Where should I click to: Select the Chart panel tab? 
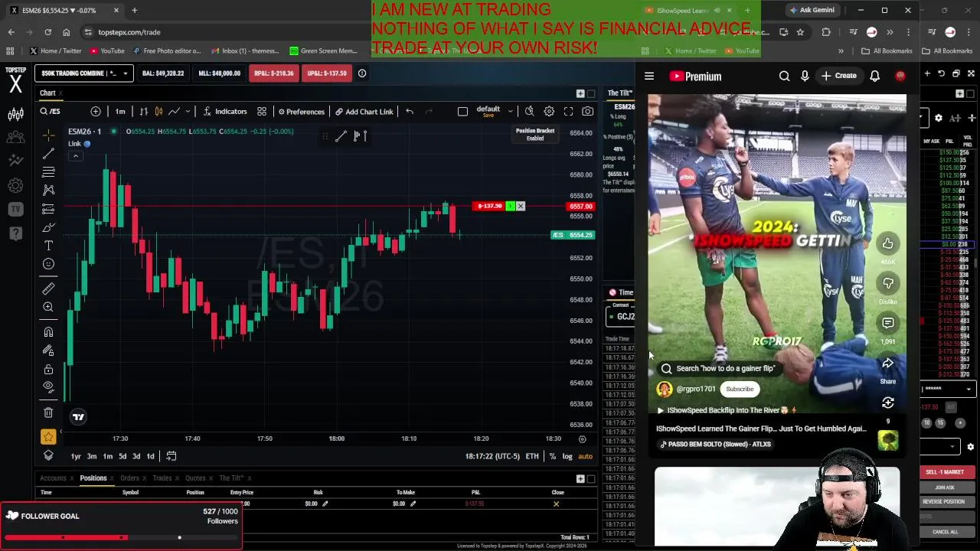pyautogui.click(x=47, y=93)
